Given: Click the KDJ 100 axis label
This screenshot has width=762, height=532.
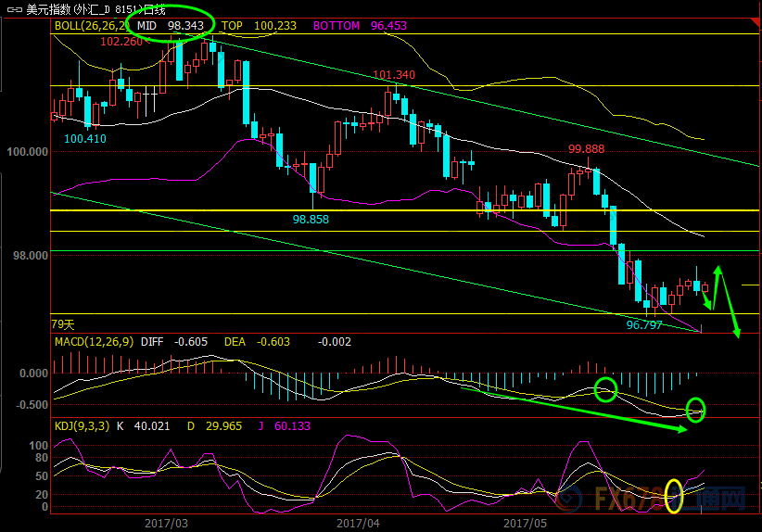Looking at the screenshot, I should click(x=38, y=446).
